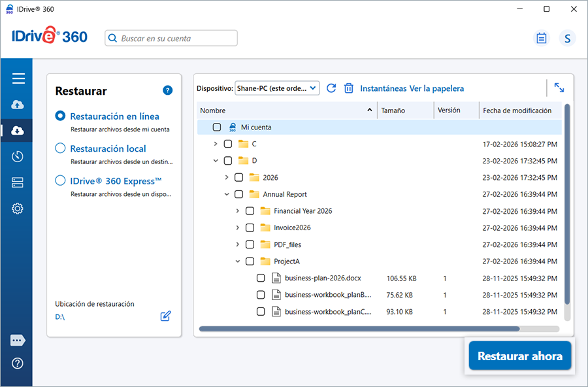Click the trash bin icon in toolbar
The image size is (588, 387).
point(349,88)
